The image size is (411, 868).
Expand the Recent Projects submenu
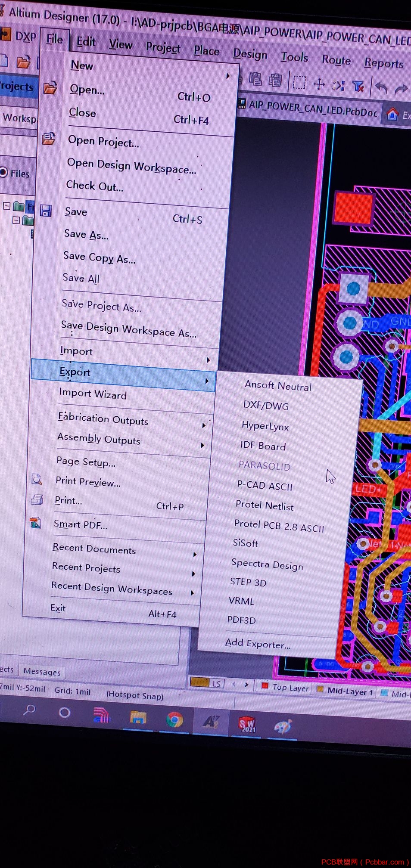pyautogui.click(x=193, y=573)
